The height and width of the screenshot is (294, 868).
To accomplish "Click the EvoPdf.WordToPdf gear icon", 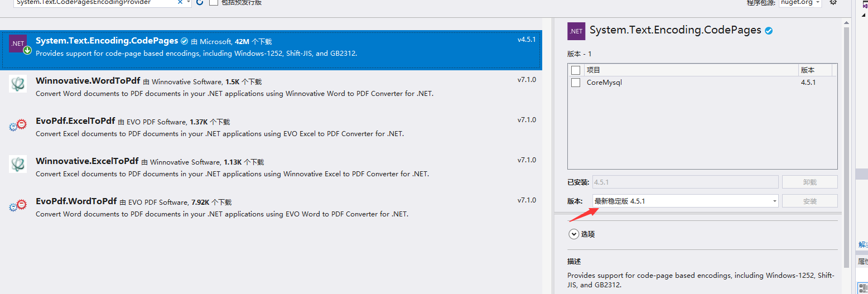I will (18, 205).
